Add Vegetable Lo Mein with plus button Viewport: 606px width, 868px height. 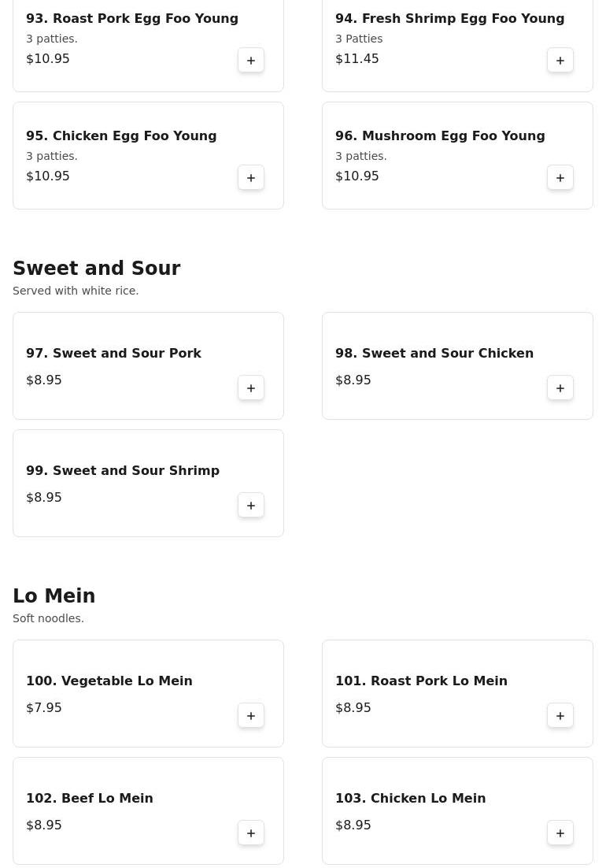[251, 716]
